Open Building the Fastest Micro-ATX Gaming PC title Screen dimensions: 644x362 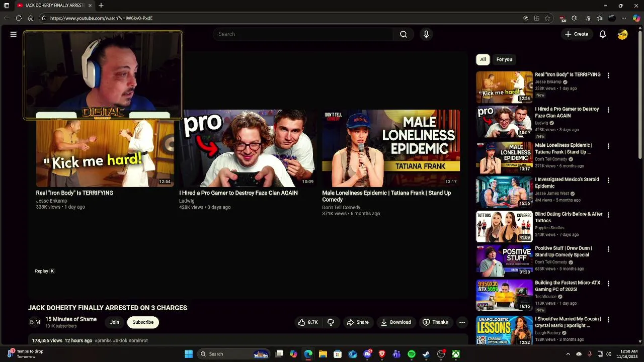tap(568, 286)
